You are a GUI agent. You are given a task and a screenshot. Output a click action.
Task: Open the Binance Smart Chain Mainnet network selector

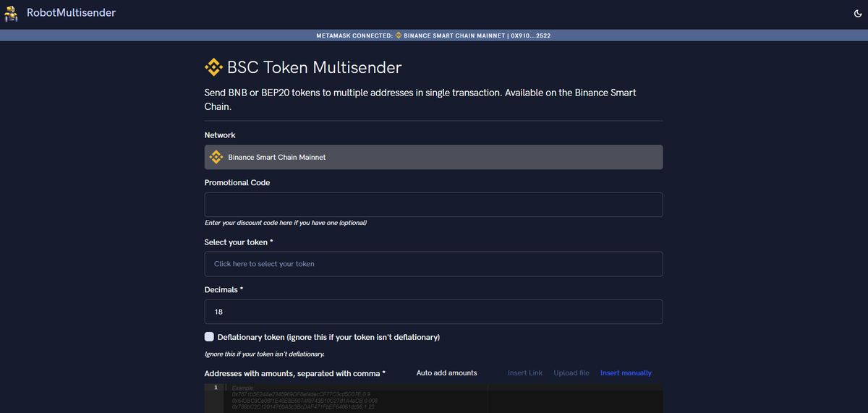tap(433, 157)
